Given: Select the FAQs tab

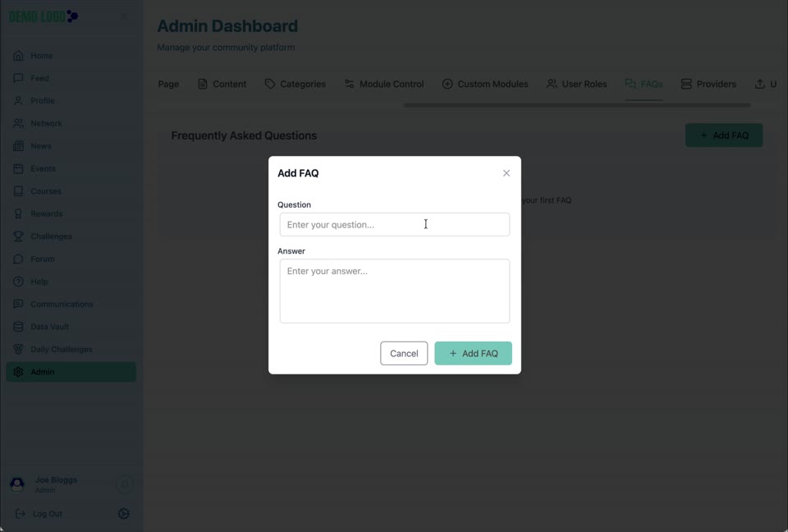Looking at the screenshot, I should point(644,84).
